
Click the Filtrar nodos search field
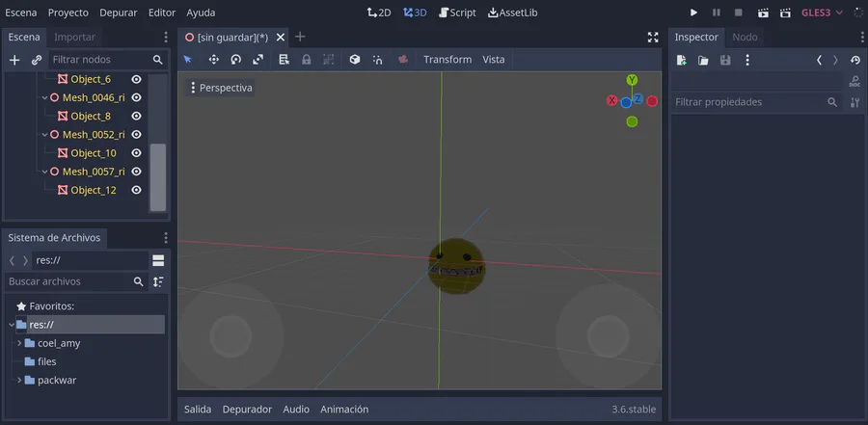tap(108, 60)
